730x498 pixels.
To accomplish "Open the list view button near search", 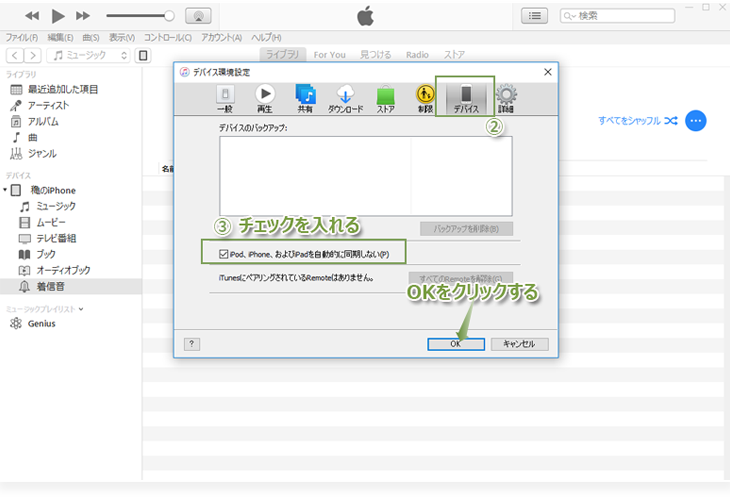I will pyautogui.click(x=534, y=16).
